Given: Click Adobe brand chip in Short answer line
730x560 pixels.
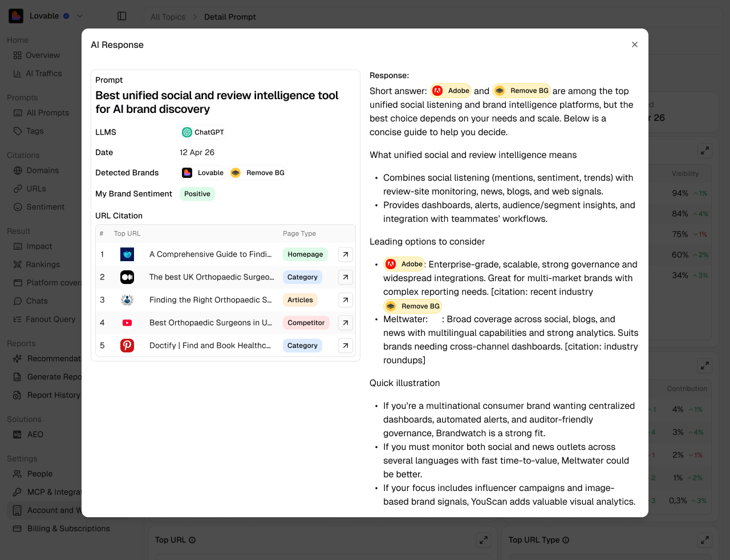Looking at the screenshot, I should pyautogui.click(x=451, y=91).
